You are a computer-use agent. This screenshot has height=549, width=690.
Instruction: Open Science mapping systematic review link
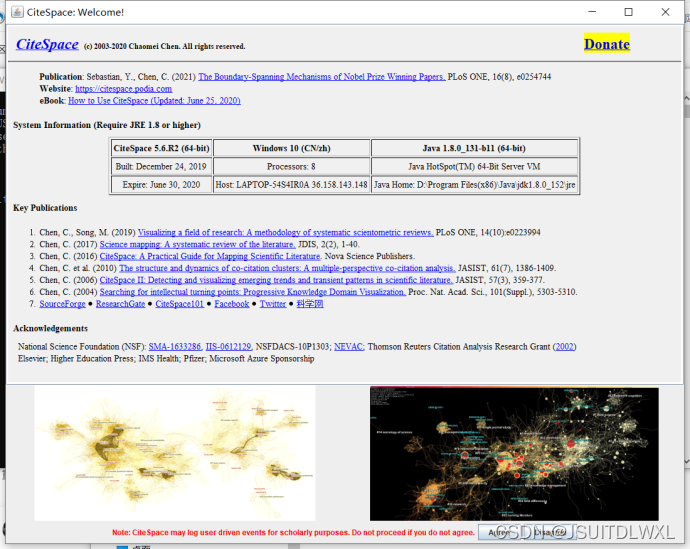198,244
